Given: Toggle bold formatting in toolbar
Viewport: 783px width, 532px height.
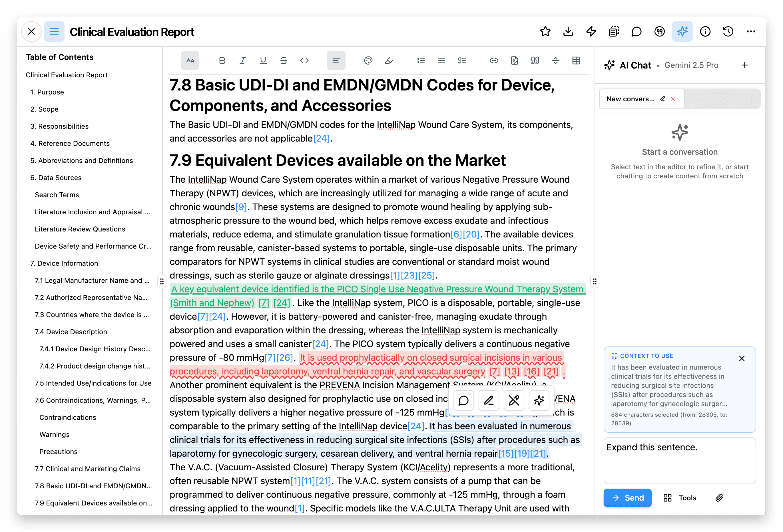Looking at the screenshot, I should point(222,61).
